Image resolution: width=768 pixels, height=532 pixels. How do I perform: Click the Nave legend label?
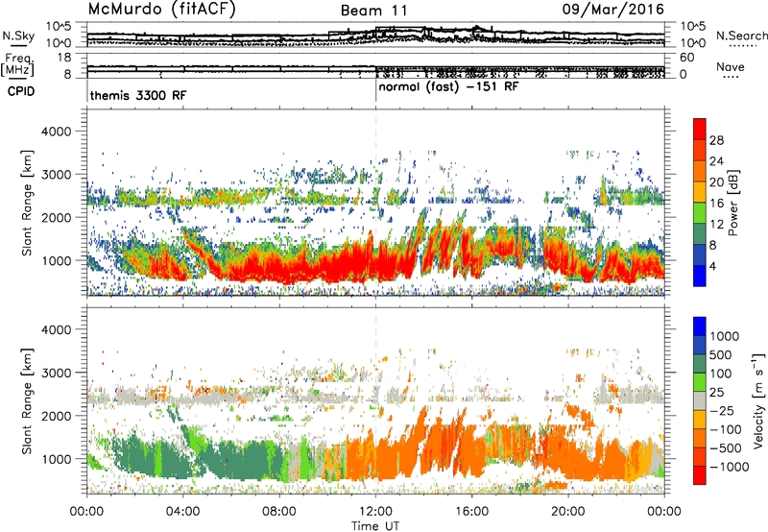point(731,66)
